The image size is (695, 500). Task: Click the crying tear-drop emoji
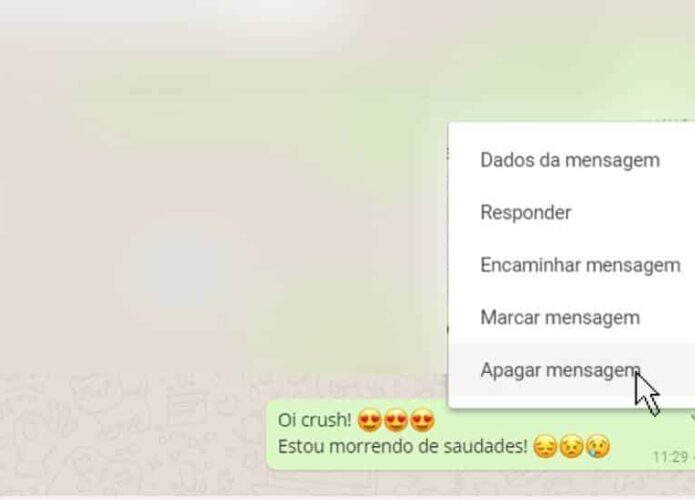[x=598, y=446]
